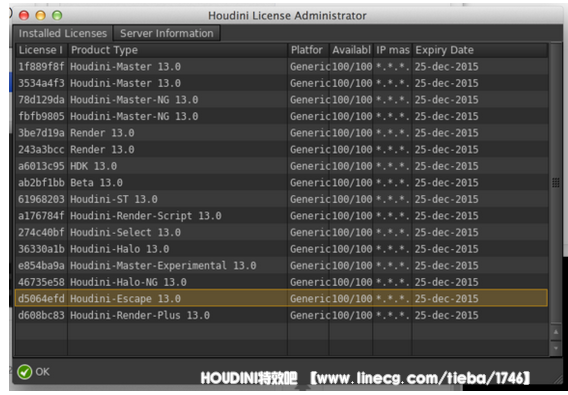The height and width of the screenshot is (395, 568).
Task: Select the HDK 13.0 license row
Action: (x=281, y=166)
